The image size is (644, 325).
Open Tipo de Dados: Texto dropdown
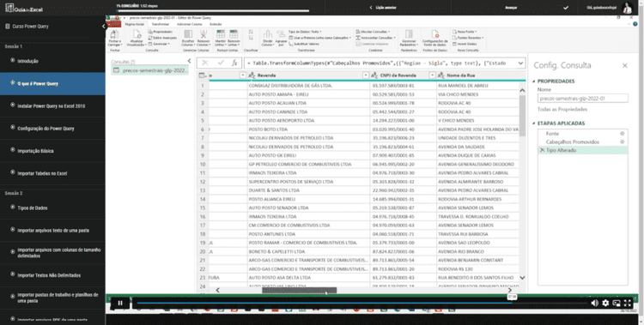coord(305,32)
